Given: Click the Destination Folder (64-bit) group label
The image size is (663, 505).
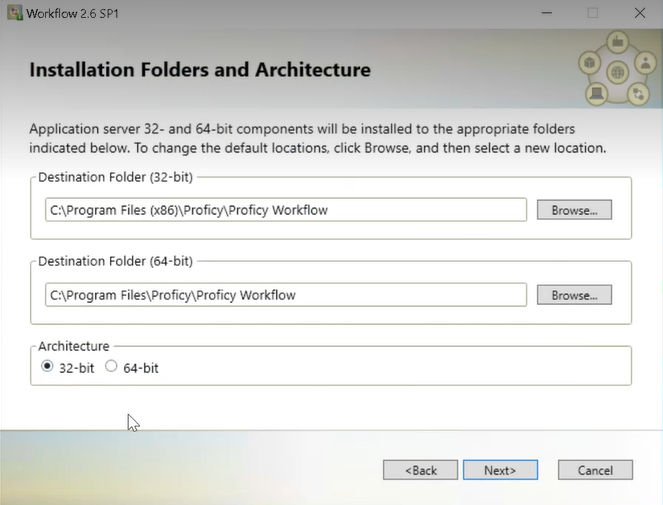Looking at the screenshot, I should pos(115,261).
